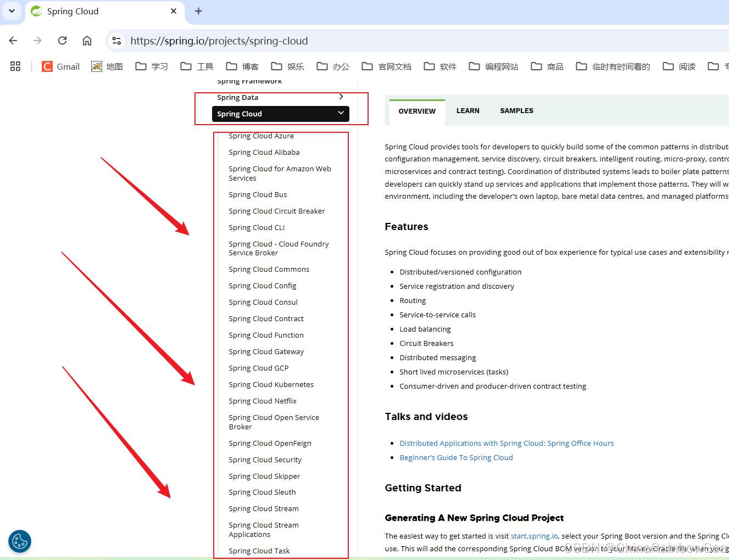Image resolution: width=729 pixels, height=560 pixels.
Task: Open Gmail bookmark
Action: [61, 66]
